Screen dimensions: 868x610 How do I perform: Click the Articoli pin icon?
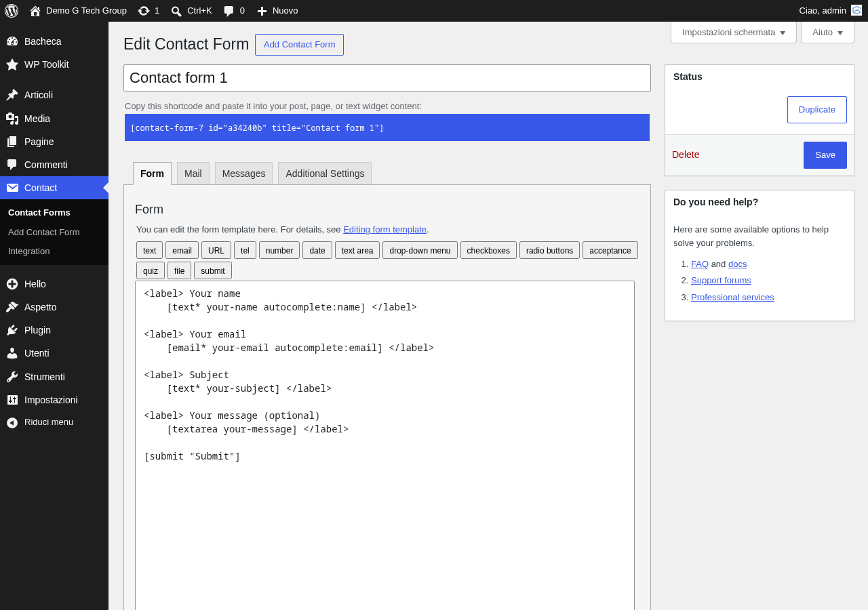(x=12, y=95)
